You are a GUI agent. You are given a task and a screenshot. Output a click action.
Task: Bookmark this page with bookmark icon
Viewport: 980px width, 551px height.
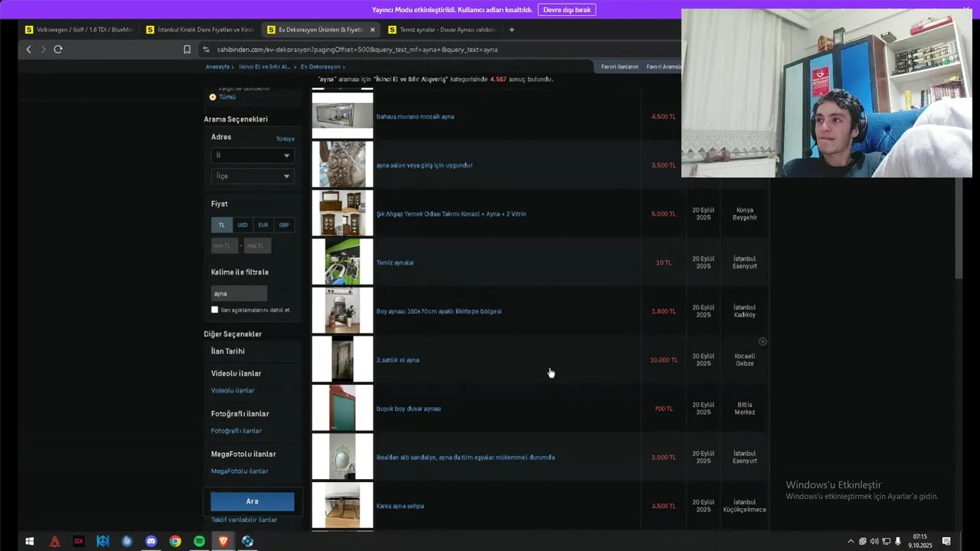[x=187, y=49]
